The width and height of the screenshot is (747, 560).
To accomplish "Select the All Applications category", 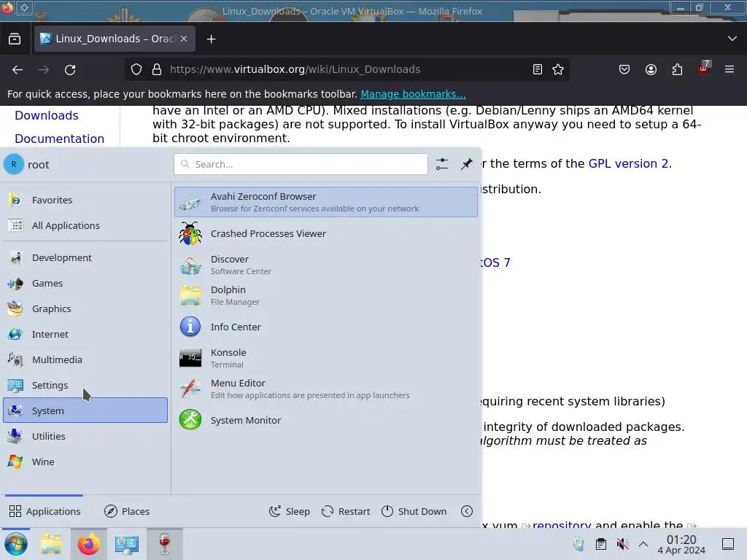I will 85,225.
